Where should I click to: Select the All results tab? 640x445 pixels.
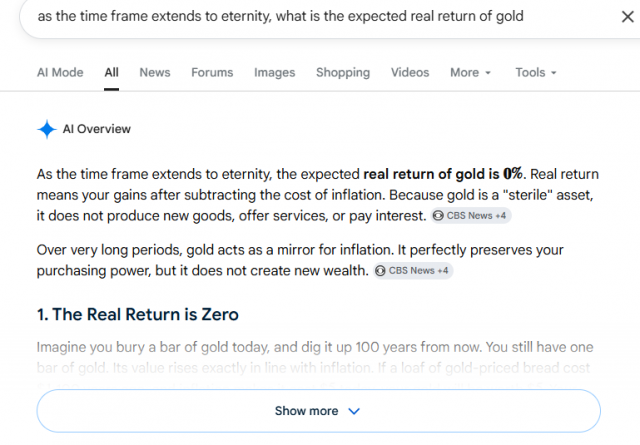click(x=111, y=72)
